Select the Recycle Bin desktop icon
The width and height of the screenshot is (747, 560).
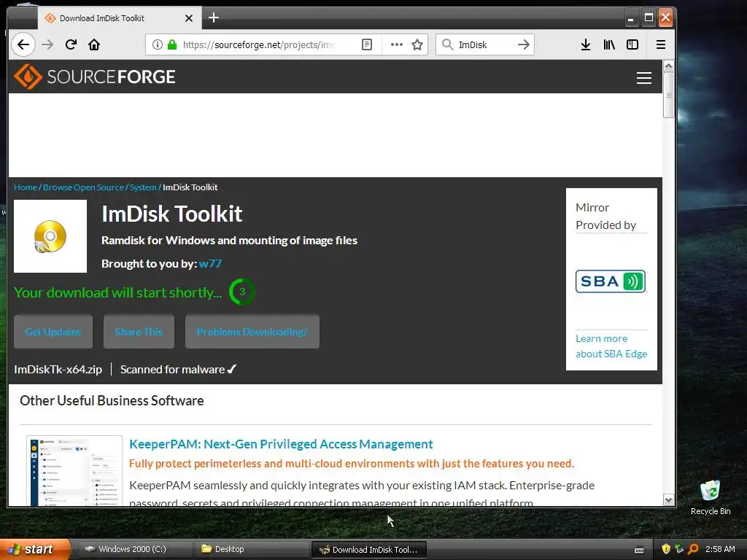(711, 497)
